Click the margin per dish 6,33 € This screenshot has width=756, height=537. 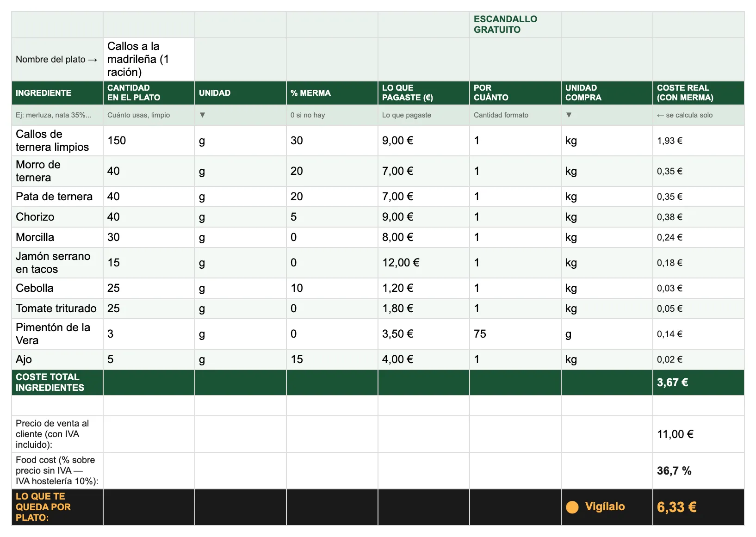click(698, 507)
